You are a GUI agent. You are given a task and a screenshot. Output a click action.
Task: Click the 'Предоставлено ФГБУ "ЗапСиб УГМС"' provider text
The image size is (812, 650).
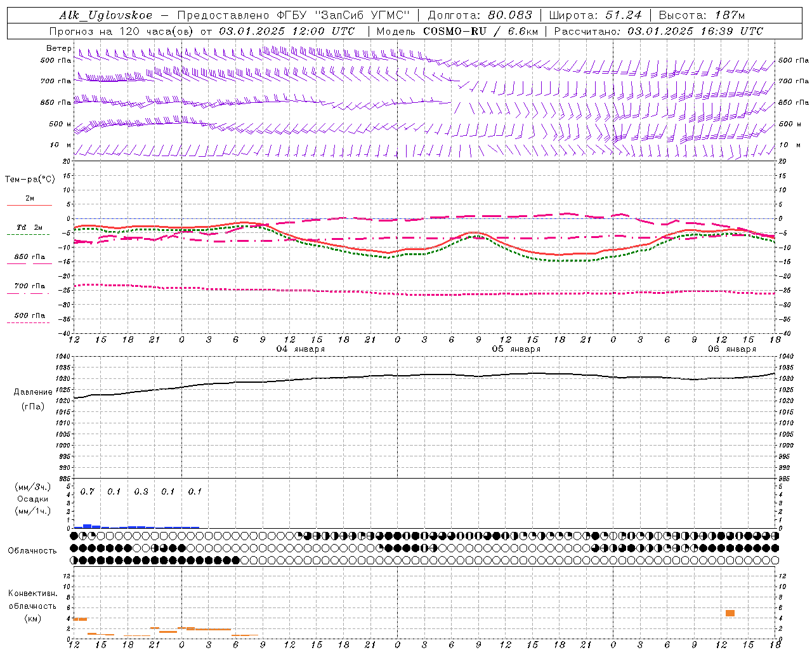(294, 15)
